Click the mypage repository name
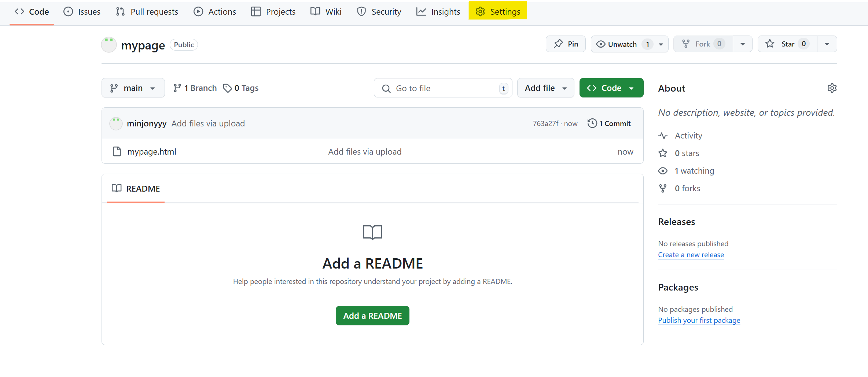This screenshot has width=868, height=377. pos(143,45)
